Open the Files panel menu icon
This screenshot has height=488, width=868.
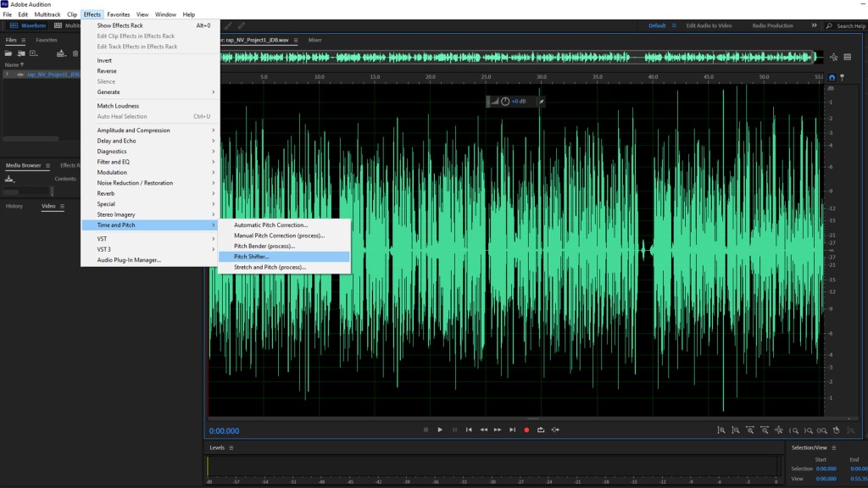pyautogui.click(x=23, y=41)
